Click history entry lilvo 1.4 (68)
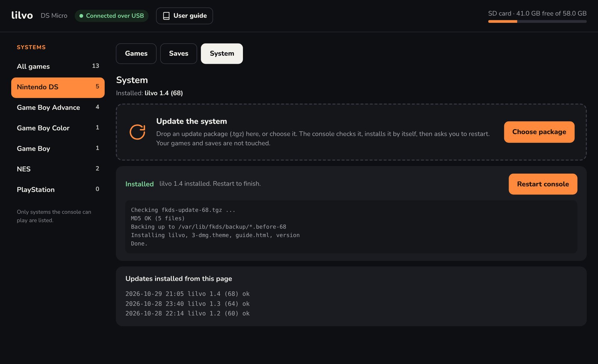Screen dimensions: 598x364 [188, 294]
